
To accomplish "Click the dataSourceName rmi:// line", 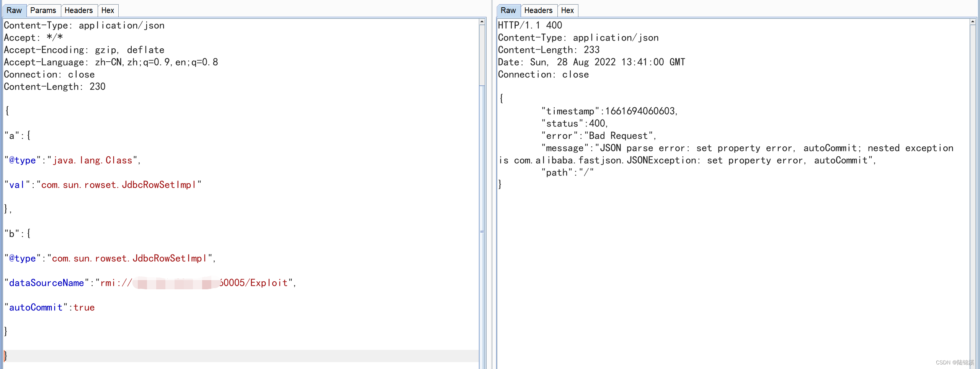I will pos(150,283).
